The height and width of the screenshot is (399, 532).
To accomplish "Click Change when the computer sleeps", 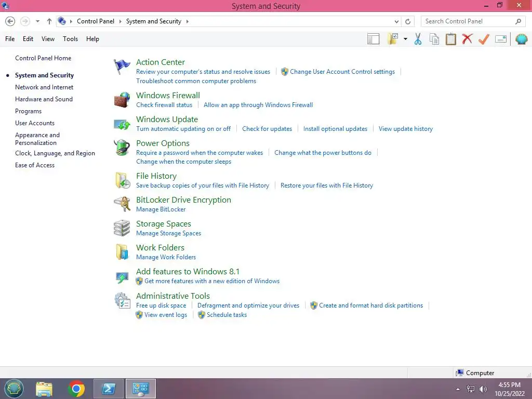I will [183, 162].
